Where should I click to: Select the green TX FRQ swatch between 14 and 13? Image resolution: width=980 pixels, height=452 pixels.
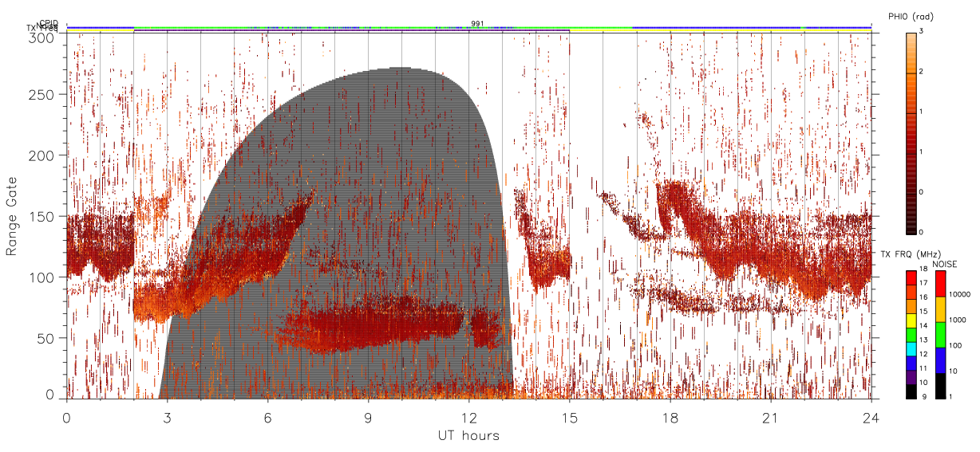(911, 335)
